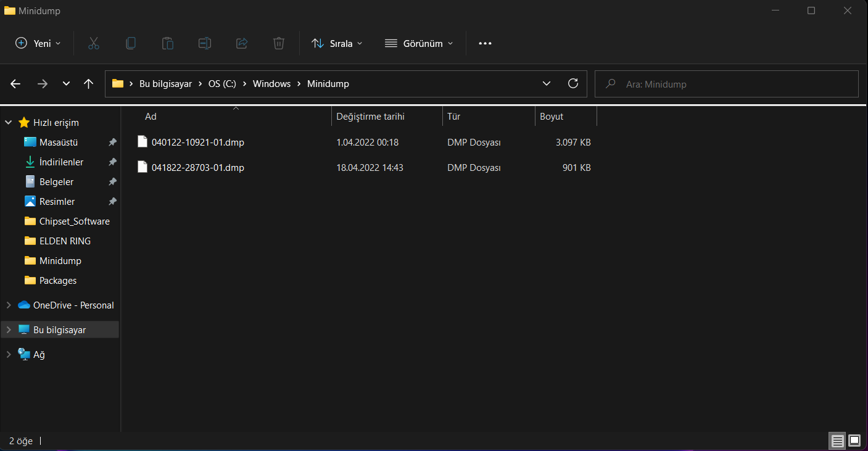Go up one folder level
Screen dimensions: 868x451
click(x=88, y=84)
